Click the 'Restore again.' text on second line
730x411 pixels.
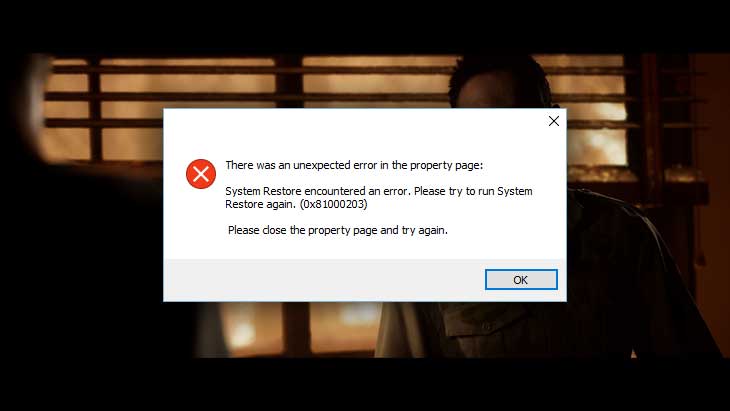click(261, 204)
